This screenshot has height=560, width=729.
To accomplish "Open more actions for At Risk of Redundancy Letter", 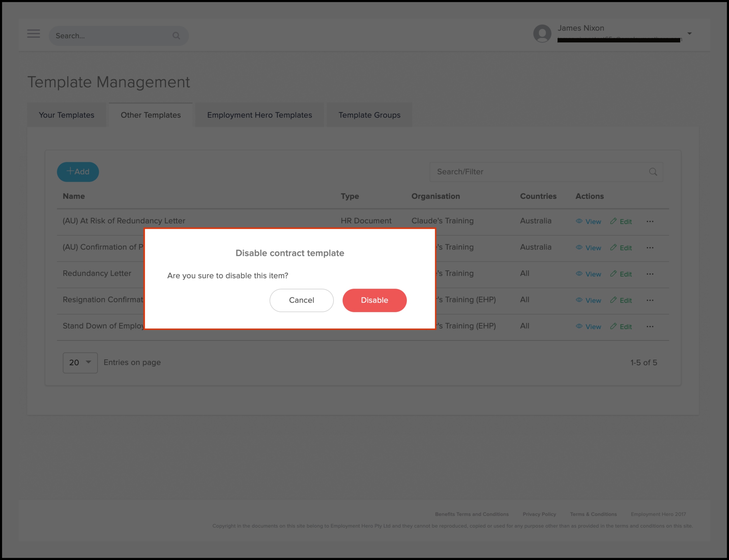I will pos(650,221).
